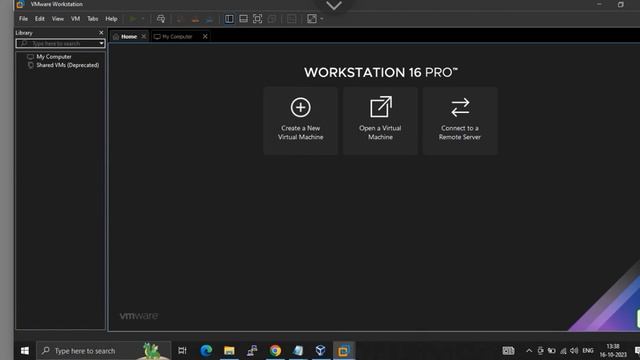
Task: Open the Edit menu
Action: click(40, 19)
